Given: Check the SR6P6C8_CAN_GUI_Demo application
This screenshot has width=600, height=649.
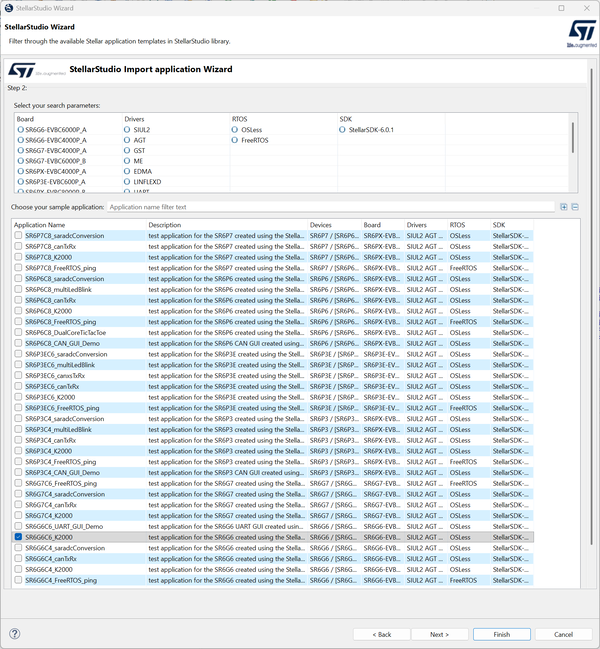Looking at the screenshot, I should (18, 343).
